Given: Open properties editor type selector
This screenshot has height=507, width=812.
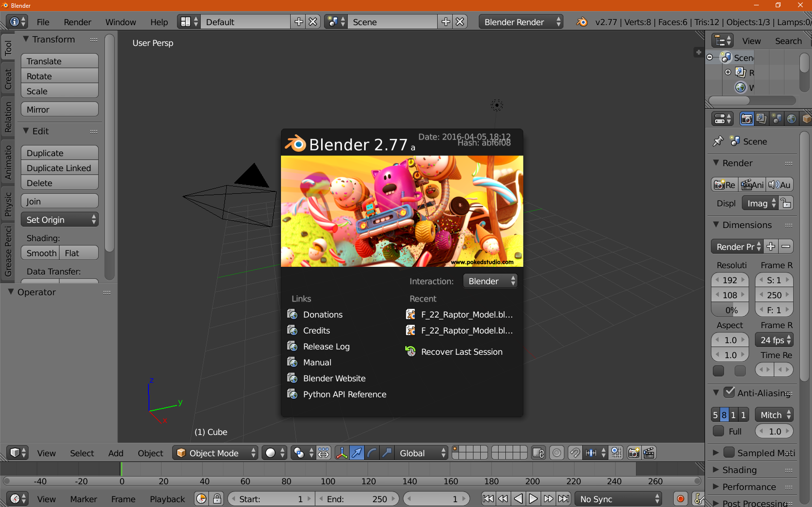Looking at the screenshot, I should tap(723, 119).
